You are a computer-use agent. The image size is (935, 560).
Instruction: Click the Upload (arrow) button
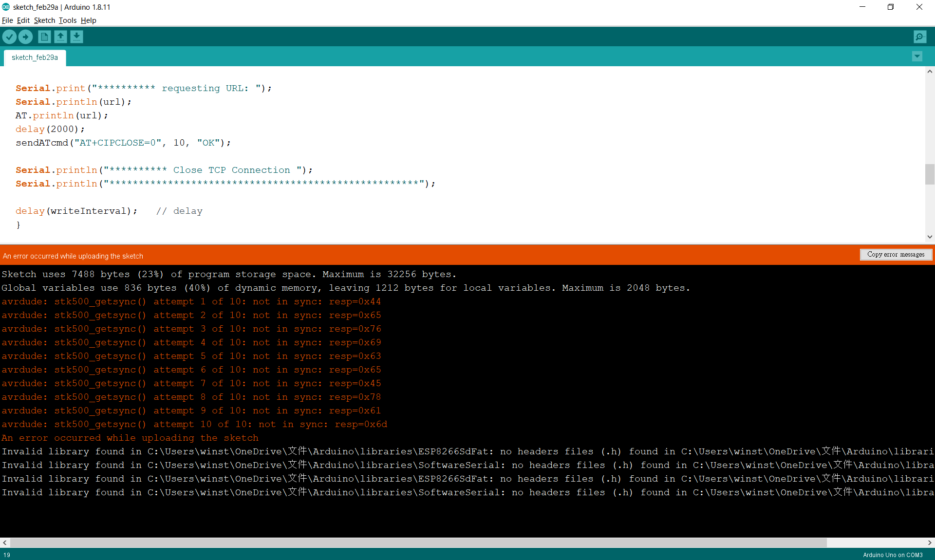coord(25,37)
